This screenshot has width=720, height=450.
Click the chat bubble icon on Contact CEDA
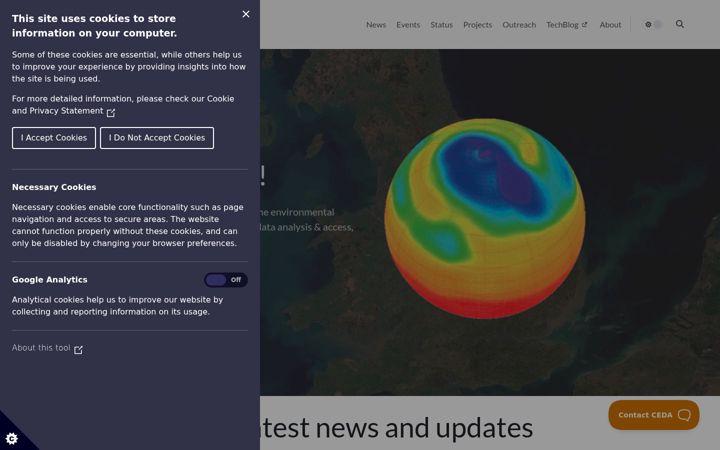(x=684, y=415)
